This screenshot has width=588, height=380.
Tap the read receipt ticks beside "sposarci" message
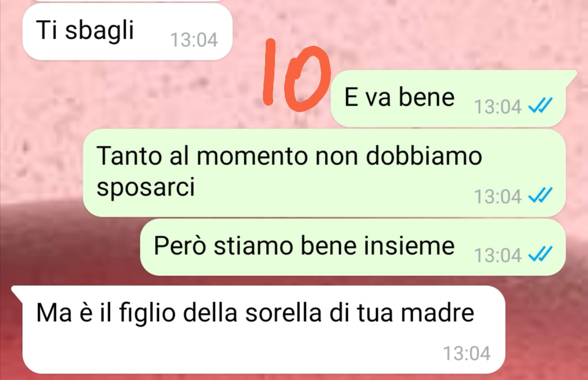click(x=541, y=195)
